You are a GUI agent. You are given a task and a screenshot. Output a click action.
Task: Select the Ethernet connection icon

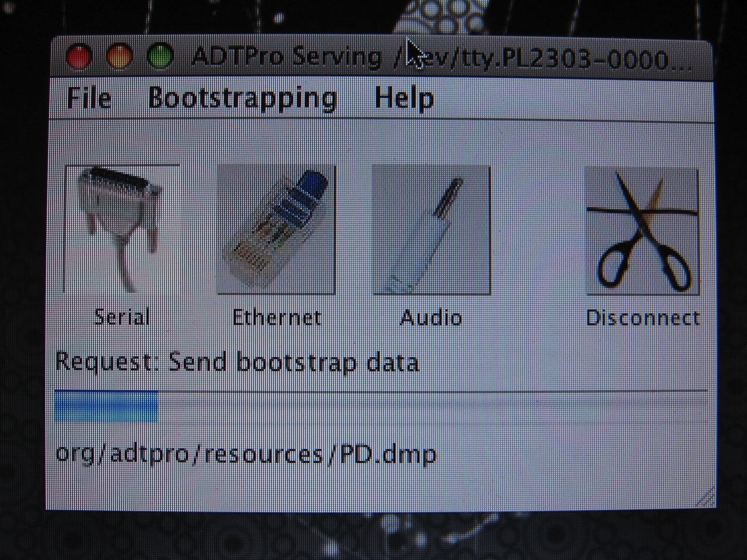click(x=277, y=230)
